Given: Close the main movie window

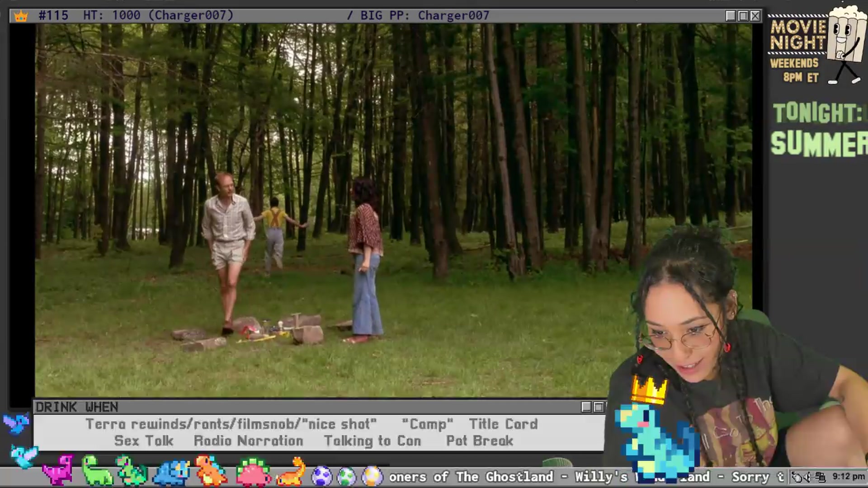Looking at the screenshot, I should coord(755,16).
